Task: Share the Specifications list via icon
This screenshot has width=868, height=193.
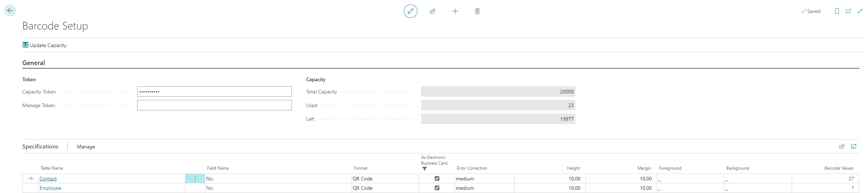Action: coord(842,146)
